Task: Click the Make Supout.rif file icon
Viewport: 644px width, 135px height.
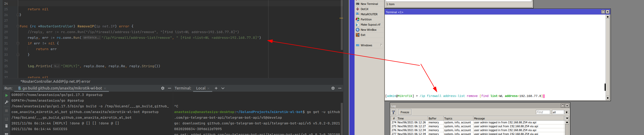Action: [x=358, y=25]
